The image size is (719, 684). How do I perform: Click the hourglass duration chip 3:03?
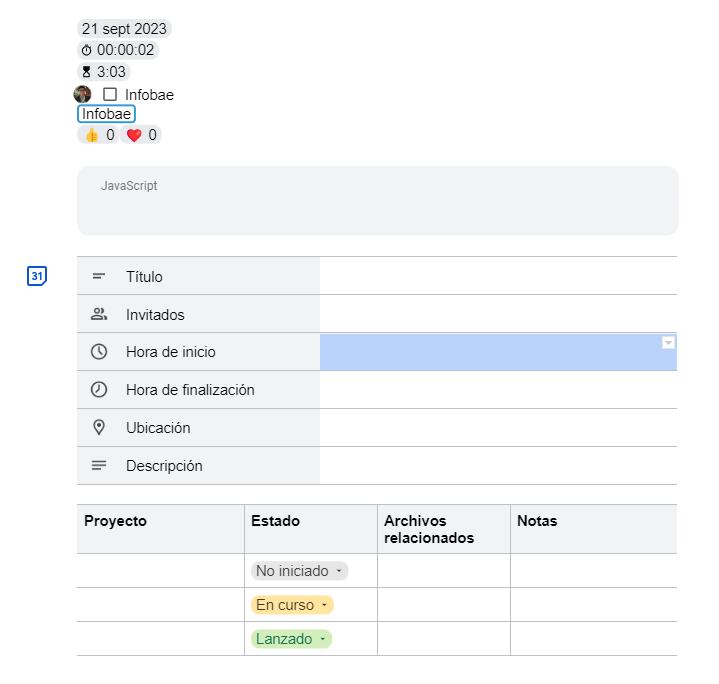(104, 72)
